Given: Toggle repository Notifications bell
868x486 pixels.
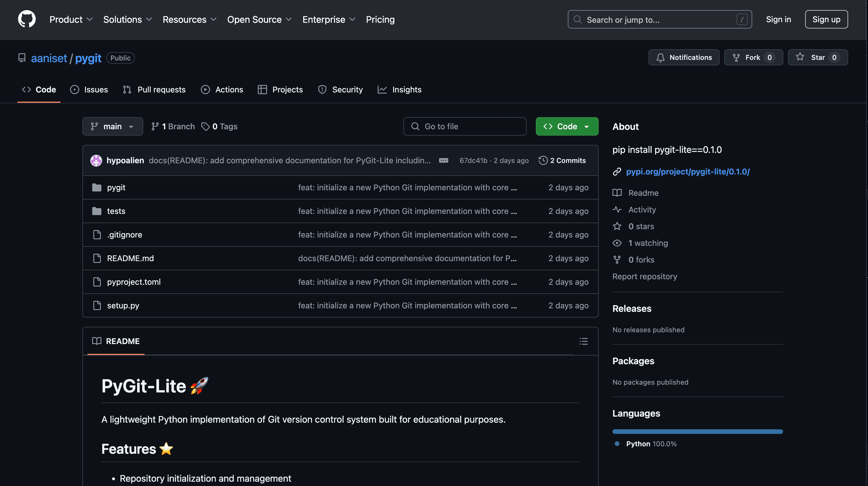Looking at the screenshot, I should point(684,58).
